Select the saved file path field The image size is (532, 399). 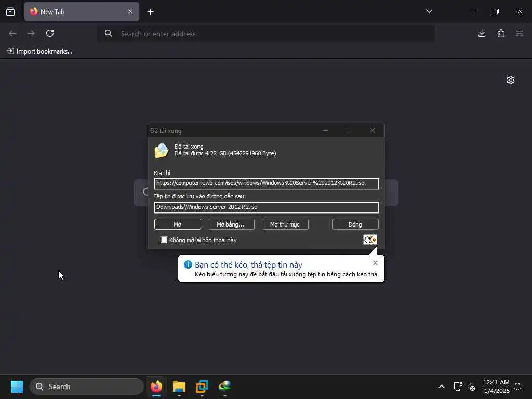pyautogui.click(x=267, y=207)
